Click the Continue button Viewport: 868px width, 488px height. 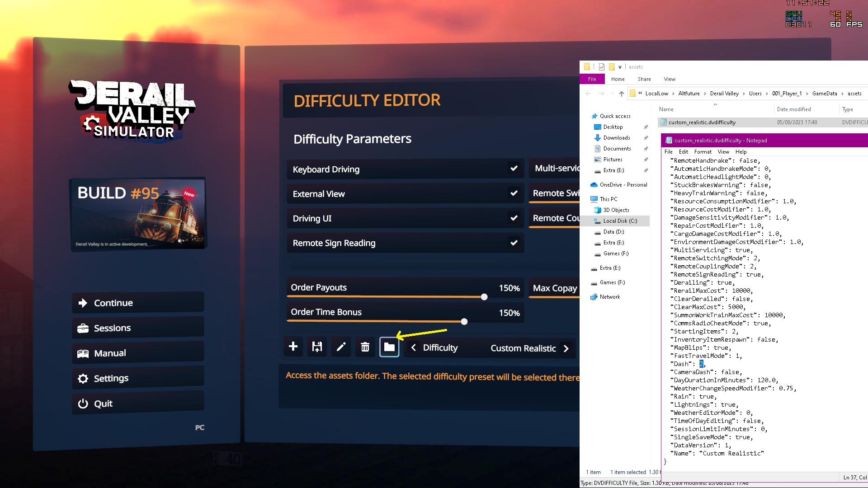(138, 303)
